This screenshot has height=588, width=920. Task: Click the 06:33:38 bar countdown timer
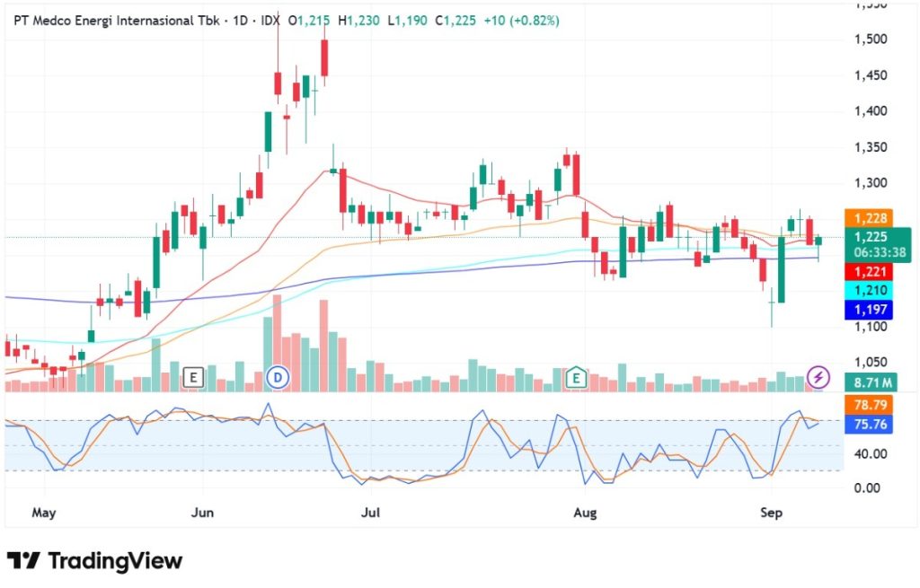pyautogui.click(x=880, y=253)
